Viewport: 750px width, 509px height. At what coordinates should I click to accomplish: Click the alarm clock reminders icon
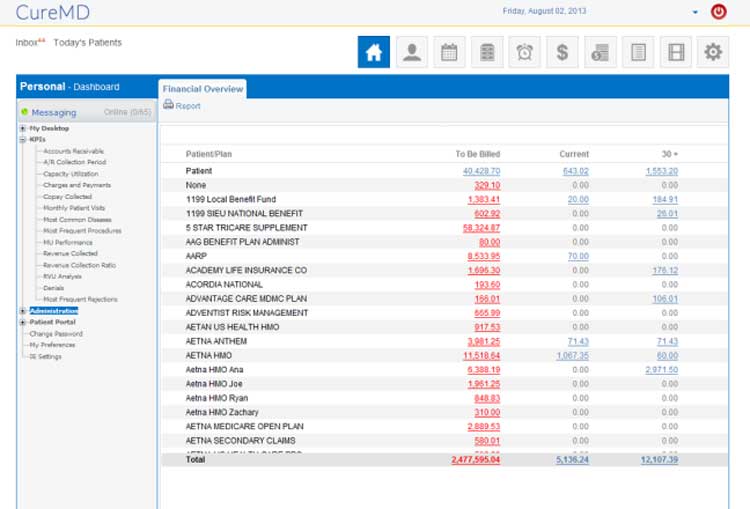click(524, 53)
